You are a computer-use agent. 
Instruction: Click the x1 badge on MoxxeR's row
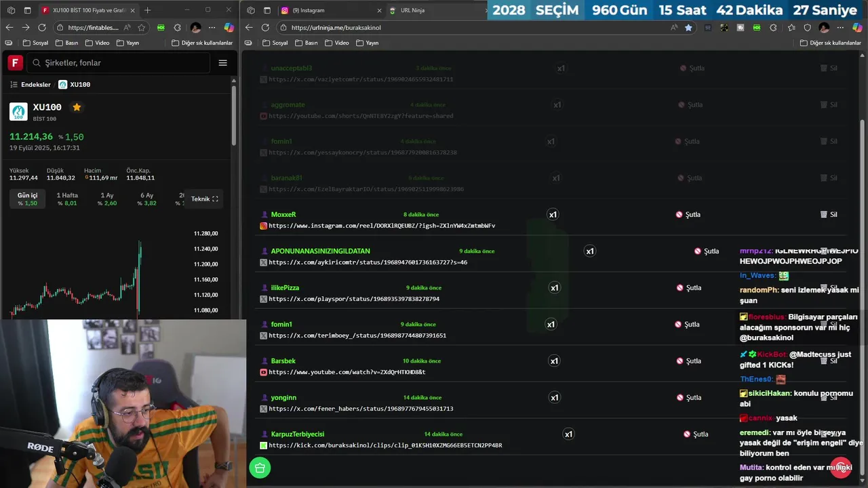pyautogui.click(x=553, y=215)
